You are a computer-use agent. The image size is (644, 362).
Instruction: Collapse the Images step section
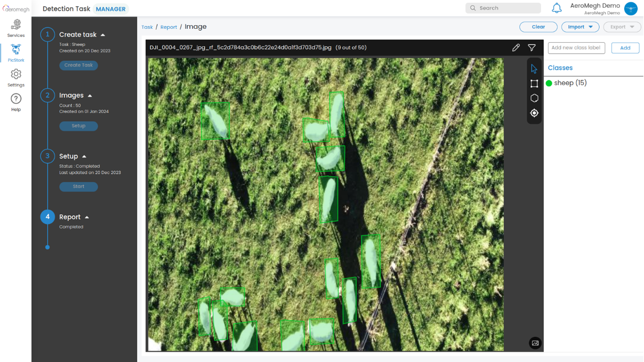coord(90,95)
